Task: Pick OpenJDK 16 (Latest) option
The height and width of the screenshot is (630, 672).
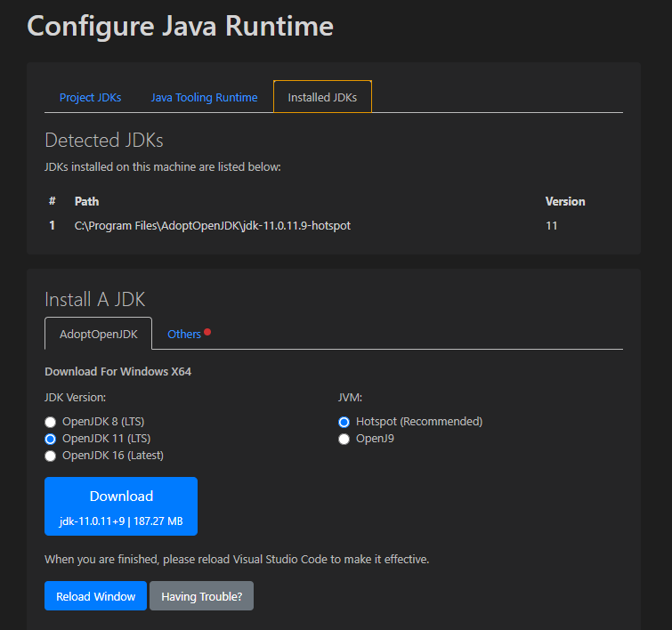Action: pos(50,456)
